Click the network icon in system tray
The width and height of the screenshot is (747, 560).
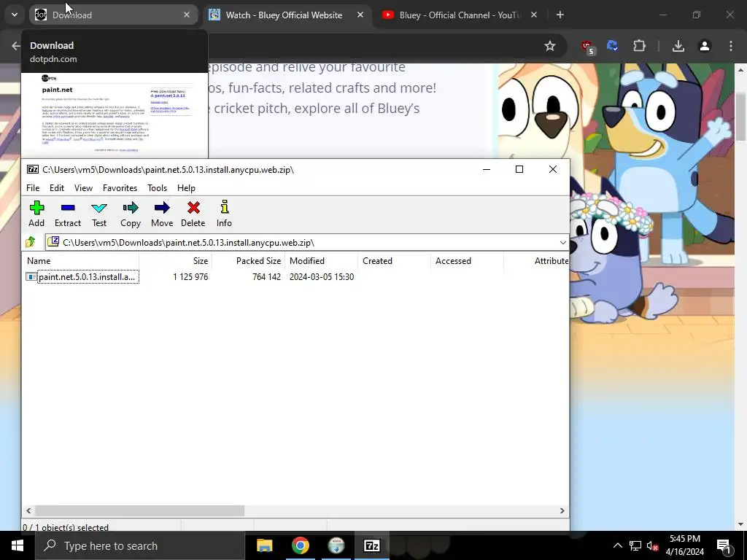635,545
